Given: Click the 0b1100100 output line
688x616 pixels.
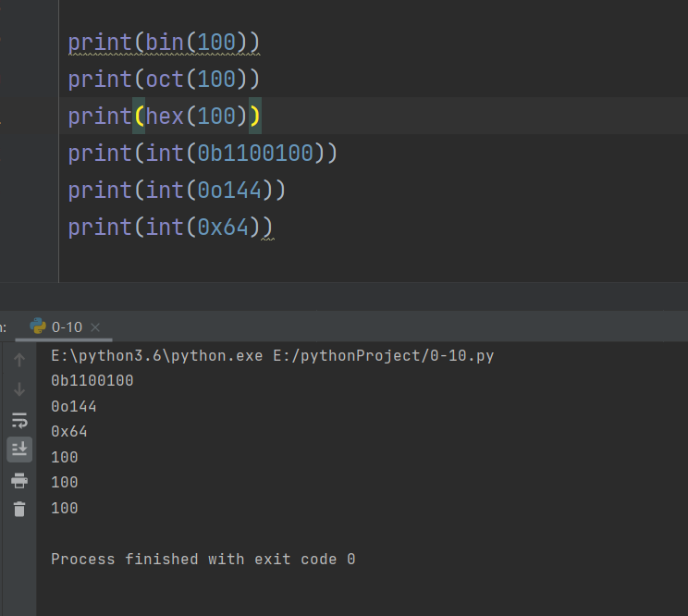Looking at the screenshot, I should click(92, 381).
